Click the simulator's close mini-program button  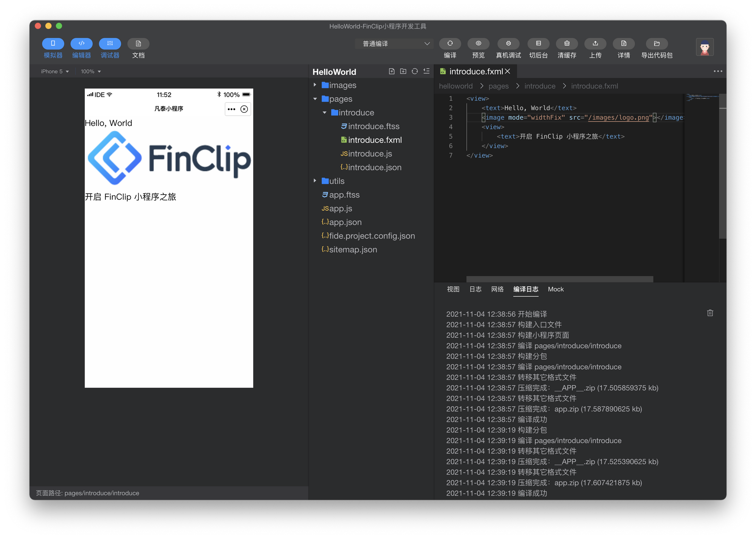(x=244, y=109)
